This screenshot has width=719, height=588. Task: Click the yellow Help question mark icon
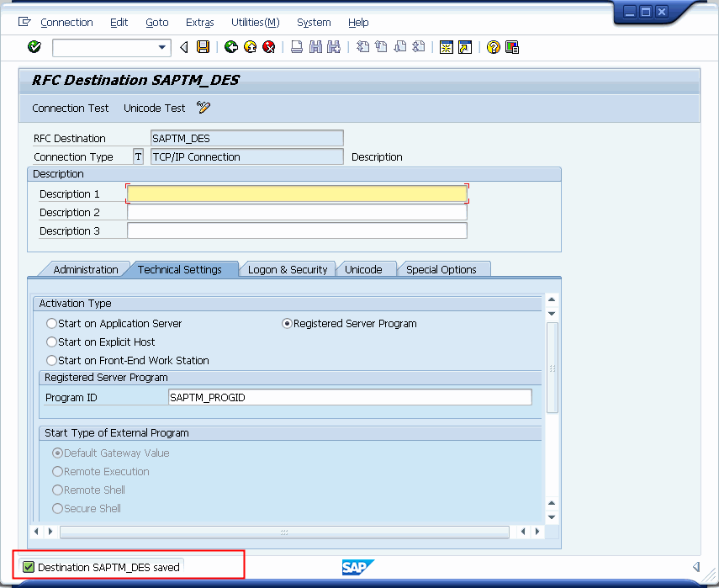[494, 47]
